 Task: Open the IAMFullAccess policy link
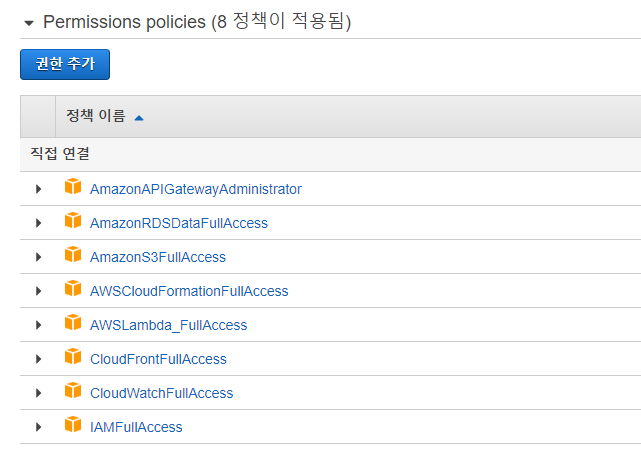tap(136, 427)
